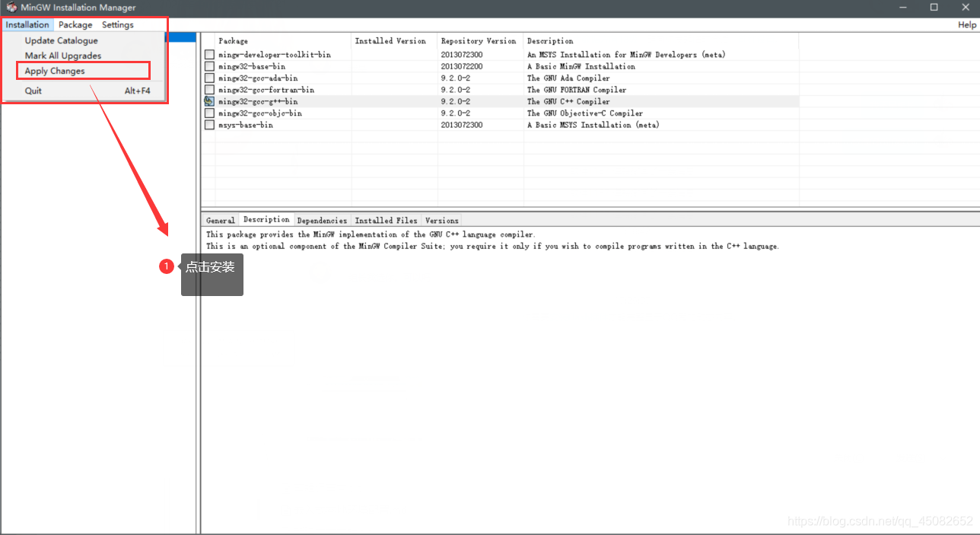Viewport: 980px width, 535px height.
Task: Click the MinGW app icon in title bar
Action: 11,8
